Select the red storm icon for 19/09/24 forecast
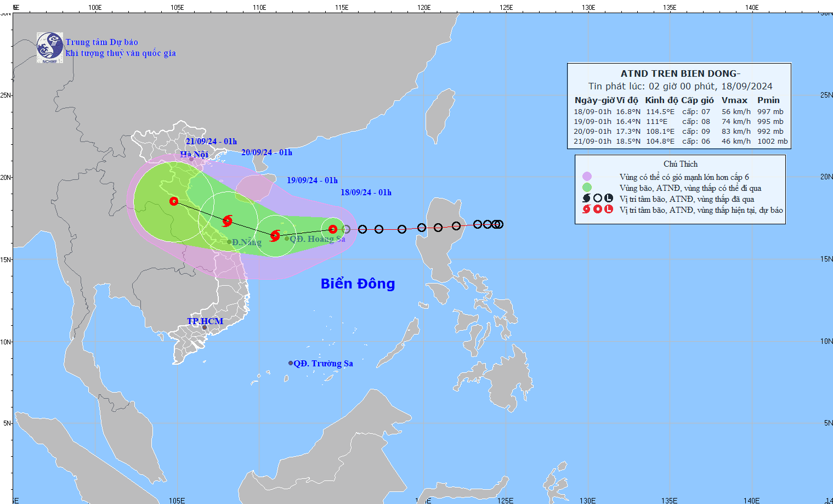This screenshot has height=504, width=833. (x=275, y=236)
